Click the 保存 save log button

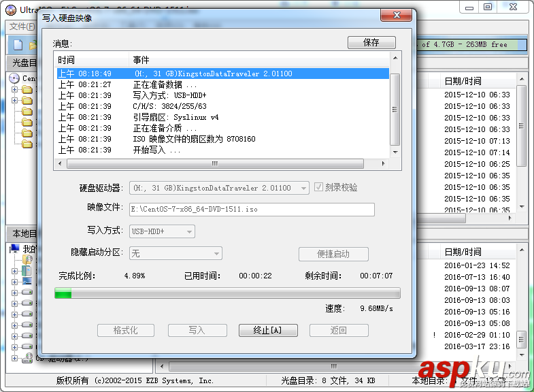pyautogui.click(x=371, y=43)
